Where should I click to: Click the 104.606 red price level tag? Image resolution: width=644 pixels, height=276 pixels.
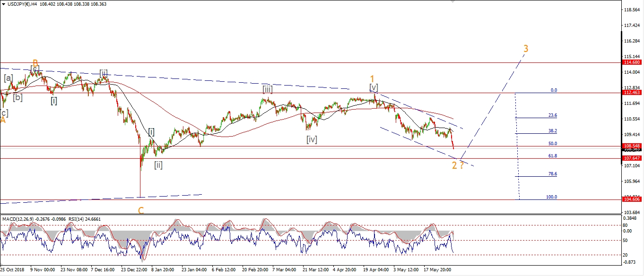pos(631,200)
